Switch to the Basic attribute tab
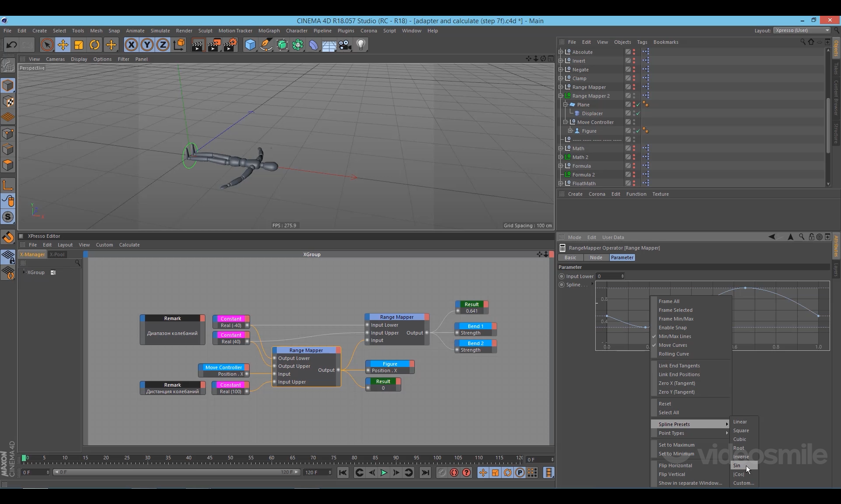841x504 pixels. point(570,257)
